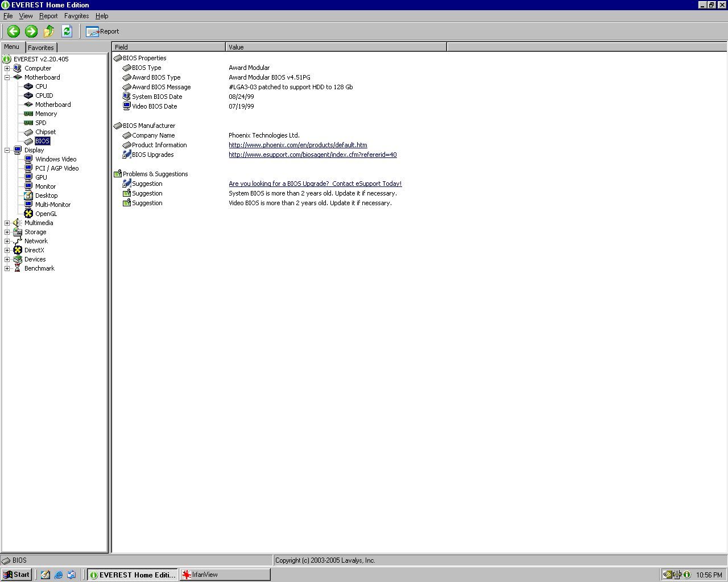Click the Field column header
The width and height of the screenshot is (728, 582).
169,47
